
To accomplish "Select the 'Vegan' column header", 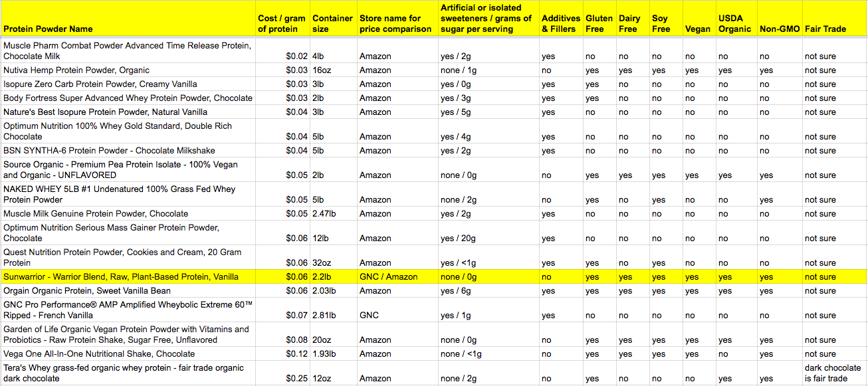I will tap(699, 18).
